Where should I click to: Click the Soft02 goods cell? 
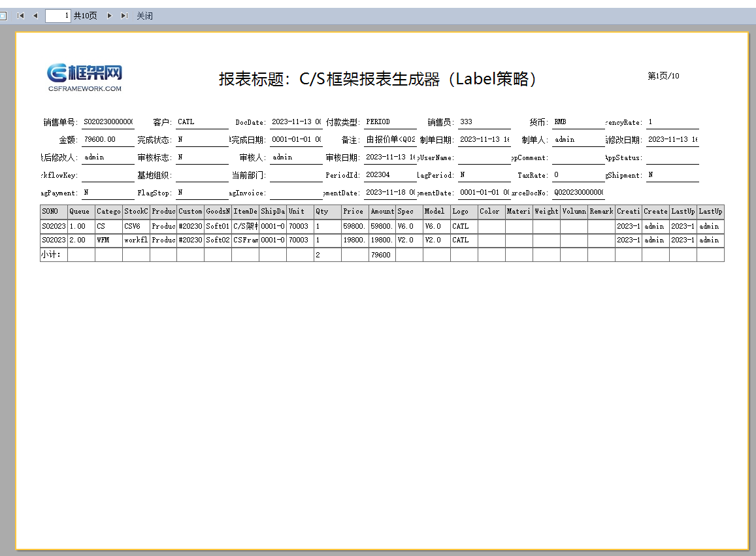[x=218, y=240]
